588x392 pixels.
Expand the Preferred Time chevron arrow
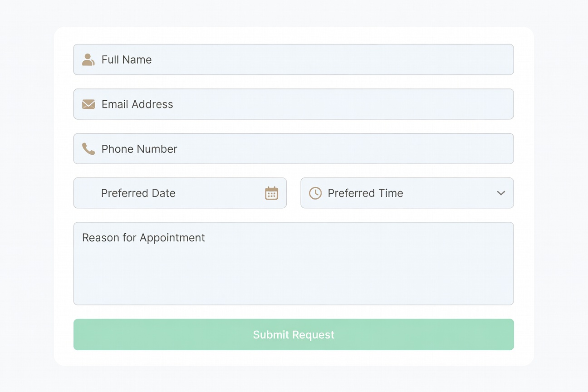501,193
